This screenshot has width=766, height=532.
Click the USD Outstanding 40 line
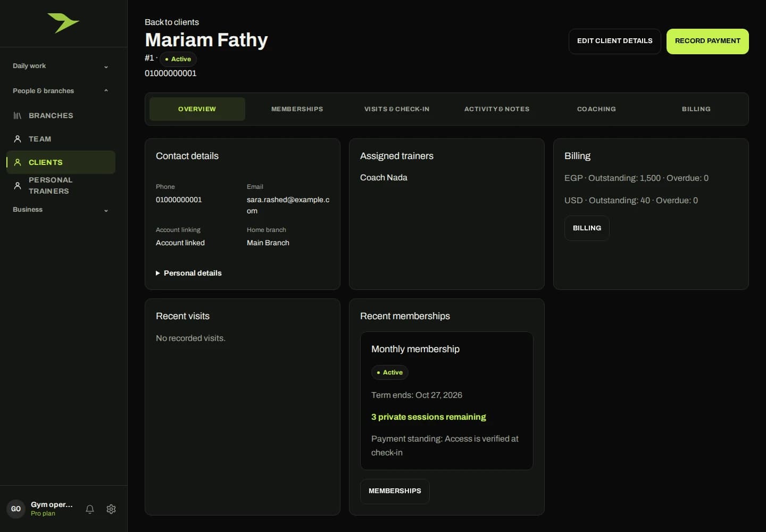pos(631,201)
